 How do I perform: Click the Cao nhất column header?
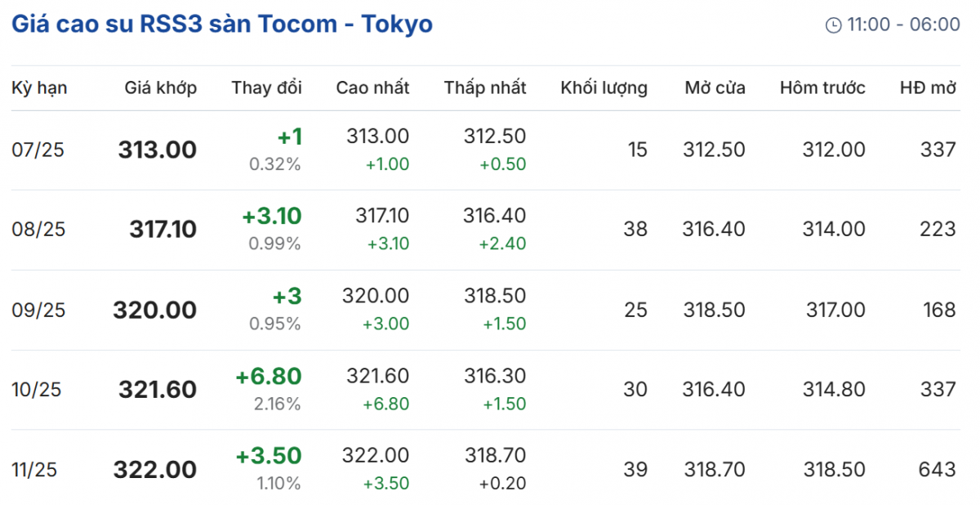[372, 88]
